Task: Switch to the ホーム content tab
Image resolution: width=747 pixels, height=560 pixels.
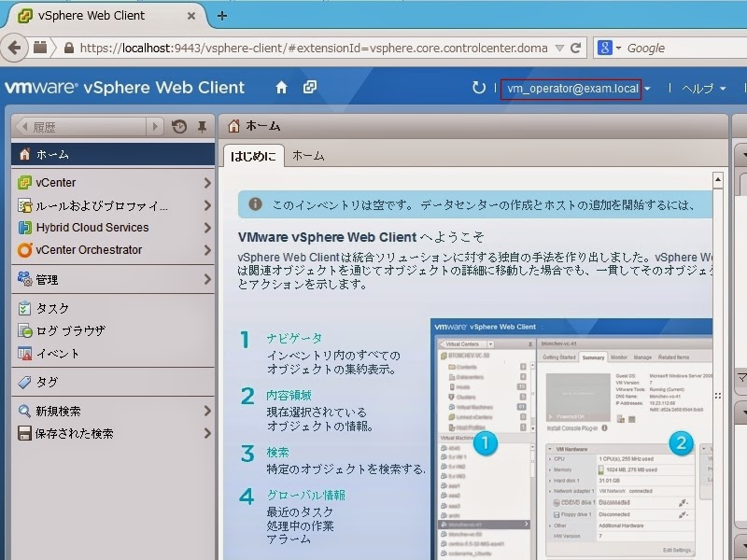Action: [308, 156]
